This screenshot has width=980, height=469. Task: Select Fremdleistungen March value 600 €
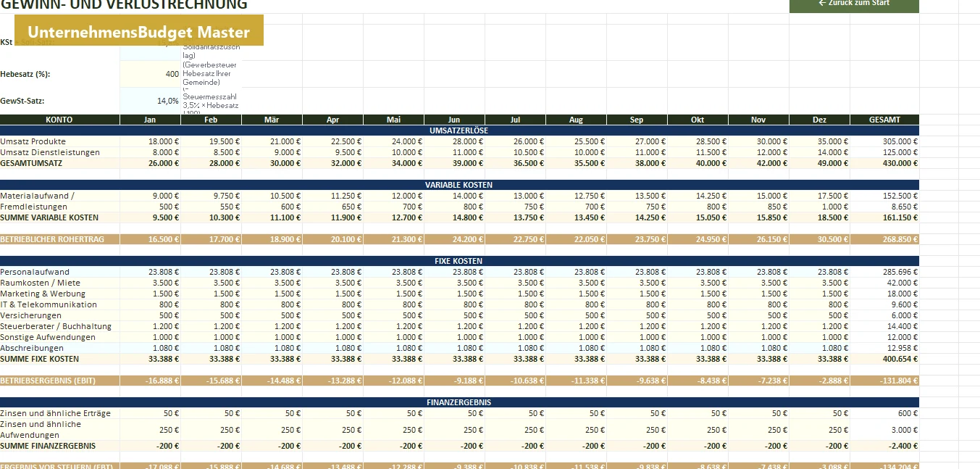tap(272, 207)
